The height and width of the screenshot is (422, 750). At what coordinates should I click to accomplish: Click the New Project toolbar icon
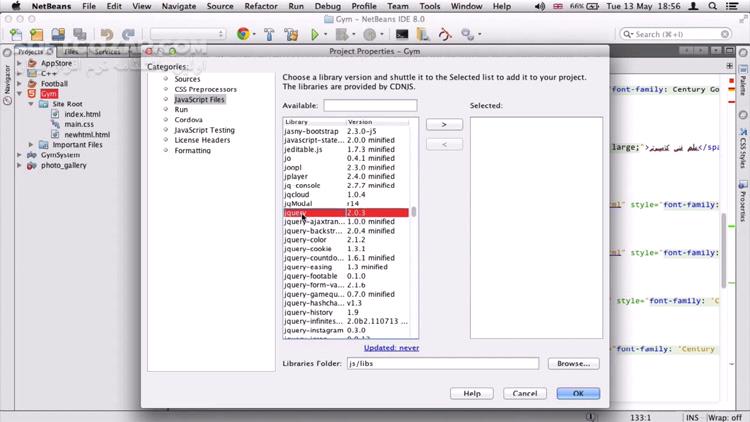[37, 34]
